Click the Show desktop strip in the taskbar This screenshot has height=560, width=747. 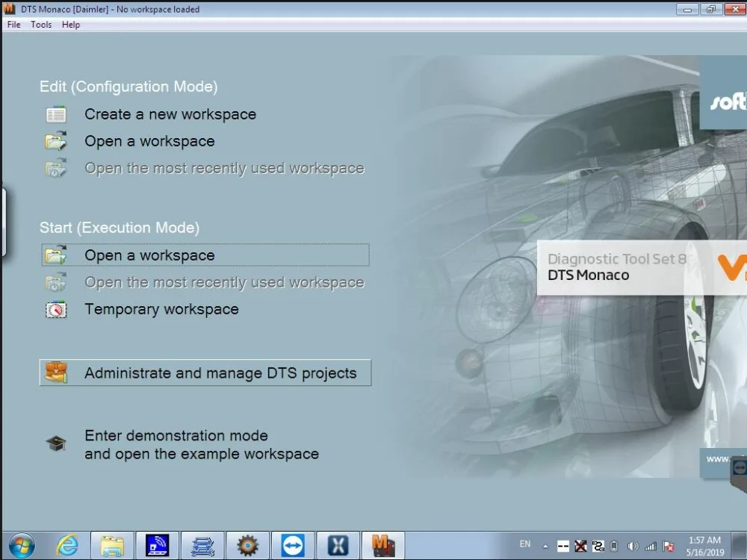point(740,546)
